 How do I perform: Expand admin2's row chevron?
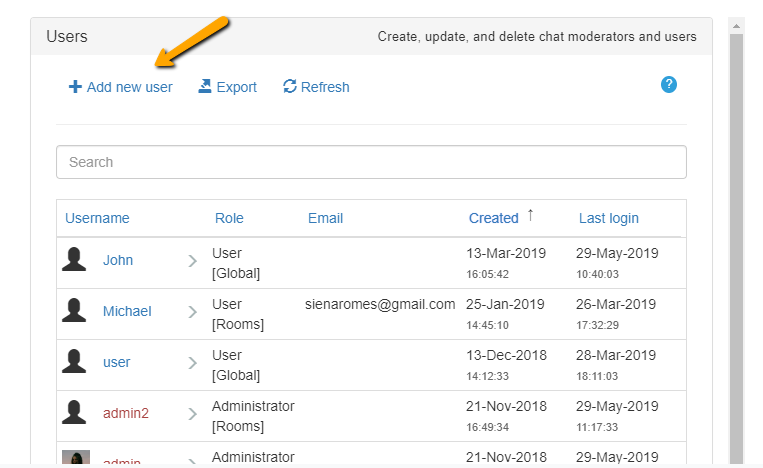192,414
